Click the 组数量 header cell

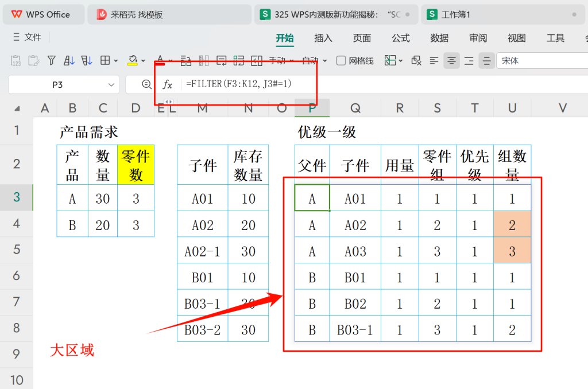(x=512, y=165)
